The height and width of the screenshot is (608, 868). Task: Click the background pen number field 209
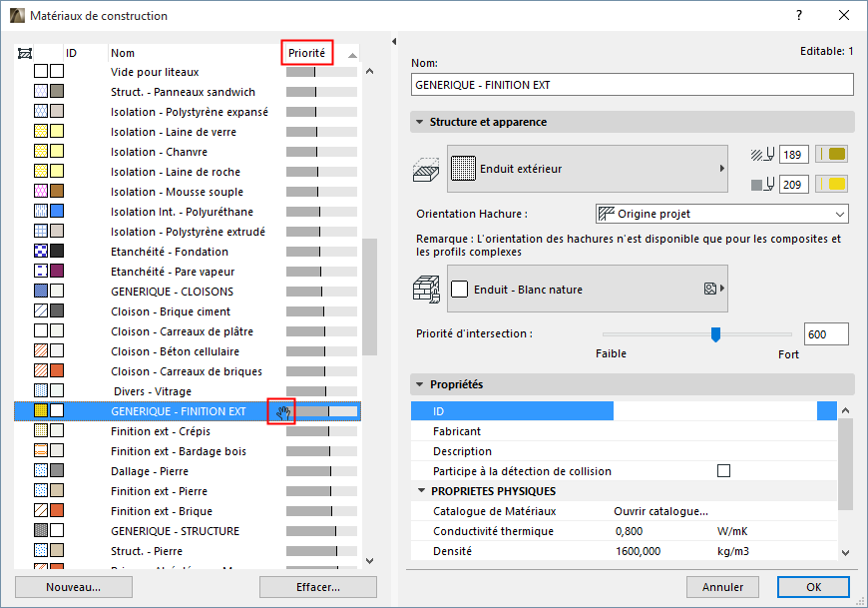(x=794, y=185)
